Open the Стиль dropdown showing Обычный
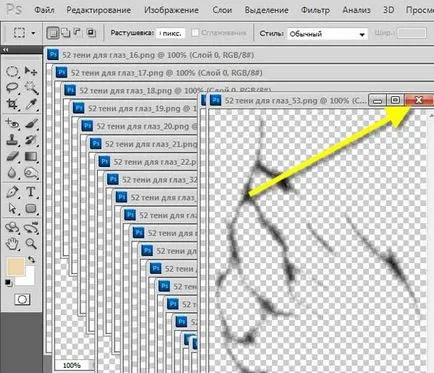 click(327, 34)
